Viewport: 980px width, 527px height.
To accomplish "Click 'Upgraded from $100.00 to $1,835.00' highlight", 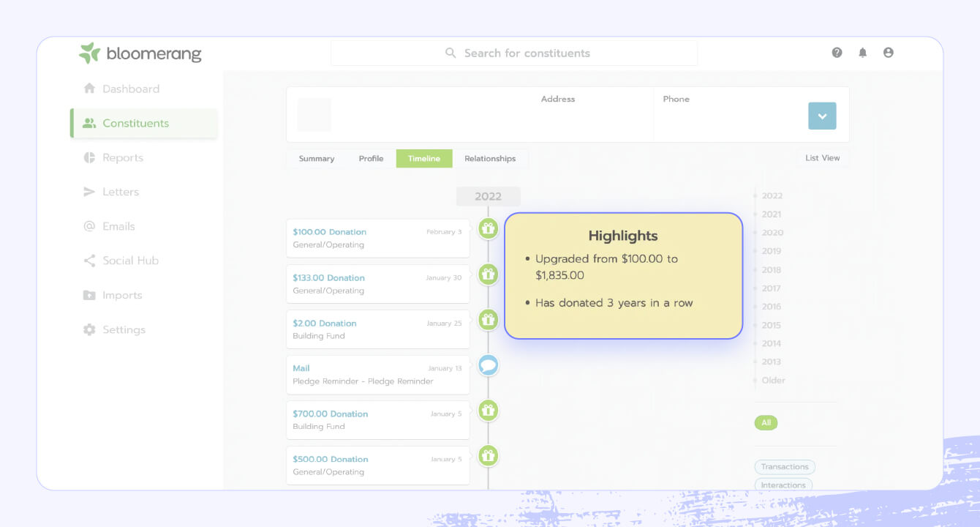I will 607,267.
